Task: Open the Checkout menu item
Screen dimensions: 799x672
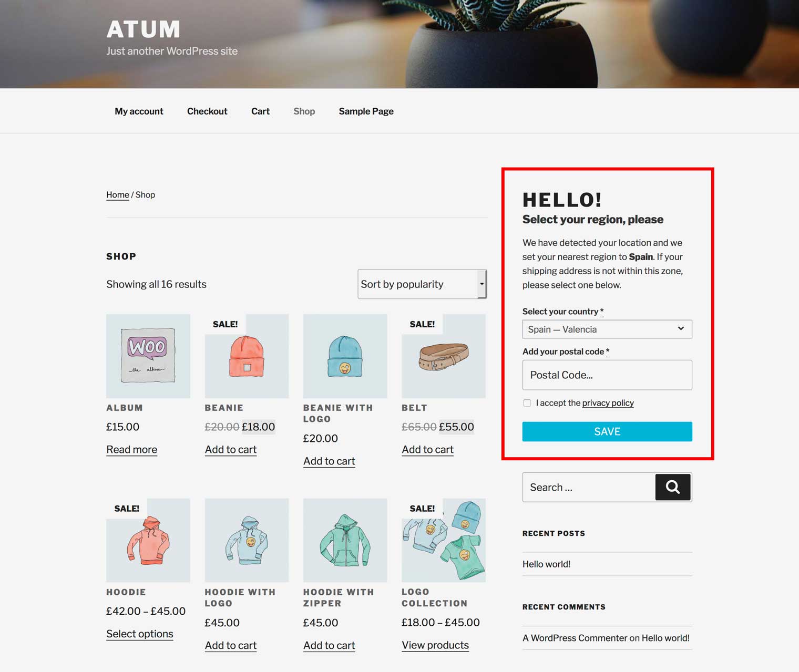Action: 207,111
